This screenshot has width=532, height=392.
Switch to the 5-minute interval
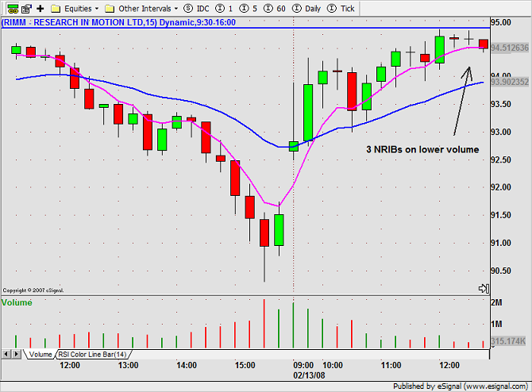point(249,9)
